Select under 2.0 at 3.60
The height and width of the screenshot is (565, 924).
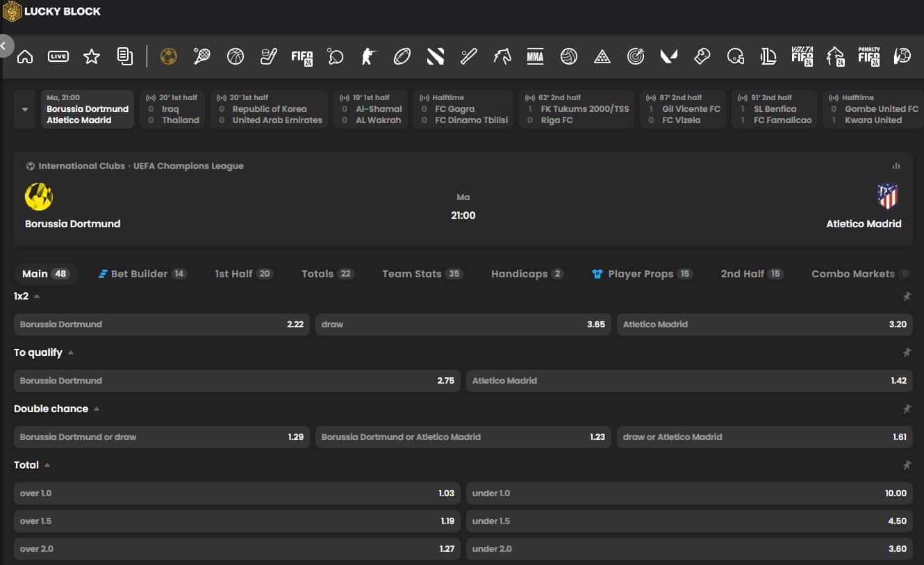[689, 549]
